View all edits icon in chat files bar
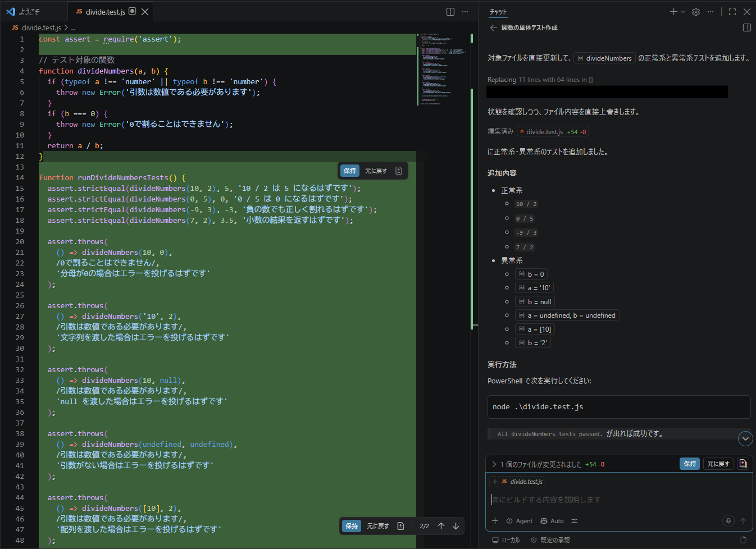 [x=743, y=464]
